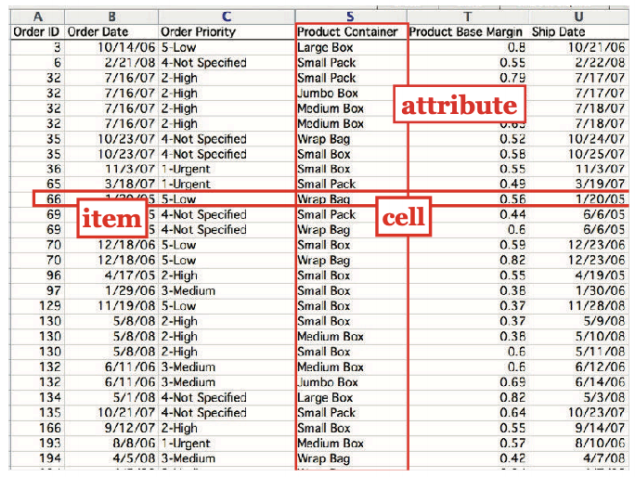Select column T header
The image size is (637, 482).
pos(468,17)
